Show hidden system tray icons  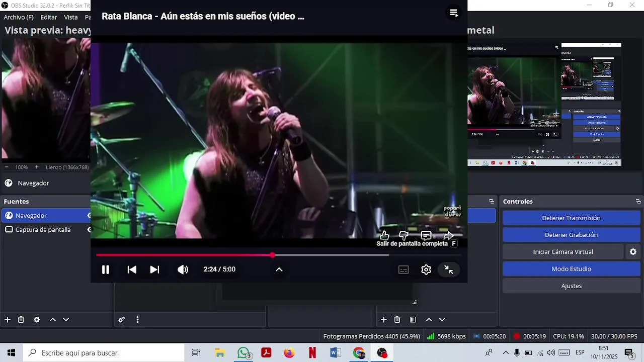tap(506, 353)
